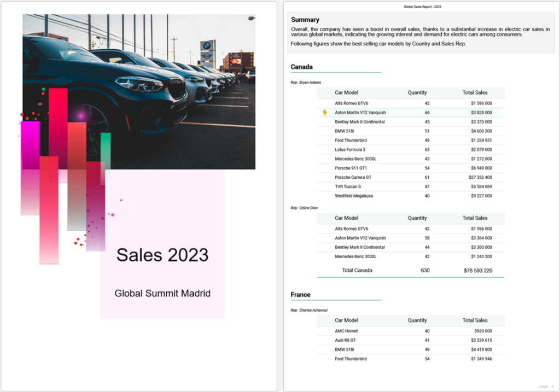Click the '$6 949 800' total sales value
The height and width of the screenshot is (392, 560).
(481, 168)
